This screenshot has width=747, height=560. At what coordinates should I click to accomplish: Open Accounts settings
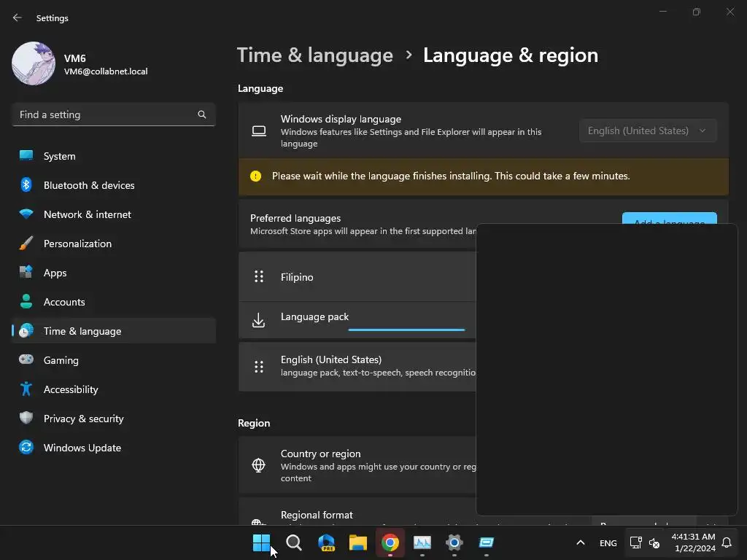point(113,302)
